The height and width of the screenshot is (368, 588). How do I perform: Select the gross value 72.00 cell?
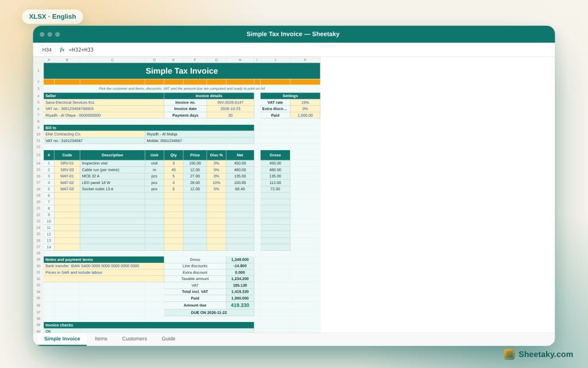pyautogui.click(x=275, y=189)
